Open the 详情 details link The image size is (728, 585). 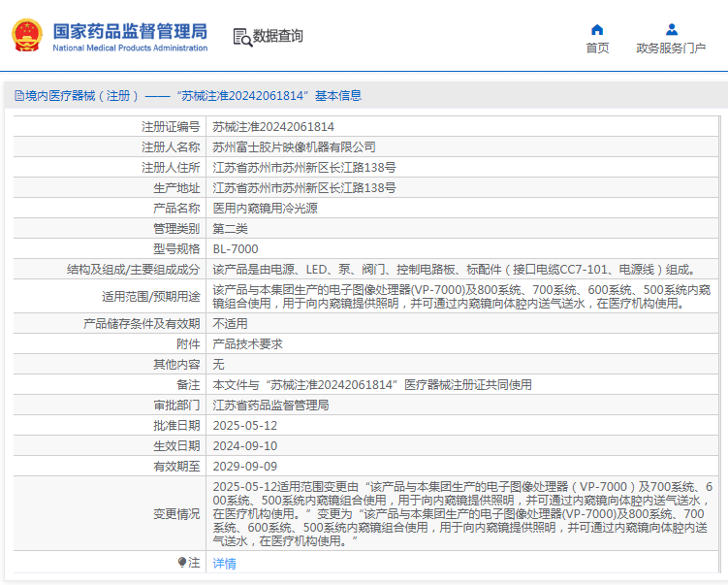click(224, 563)
